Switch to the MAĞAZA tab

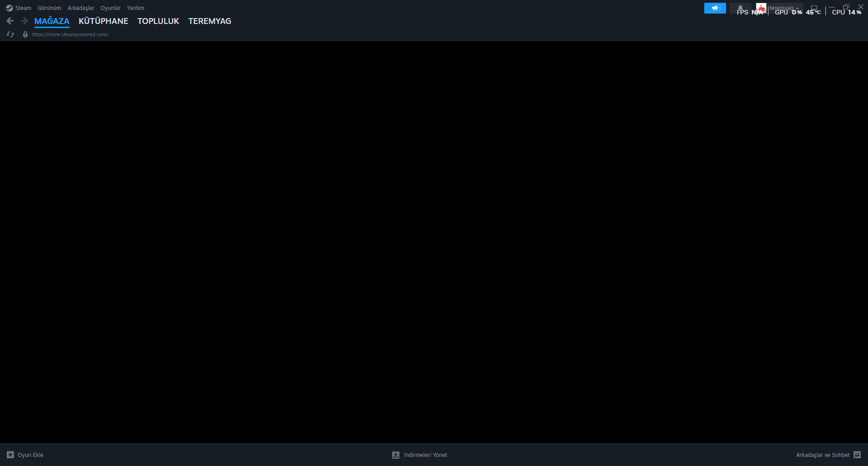pyautogui.click(x=52, y=21)
